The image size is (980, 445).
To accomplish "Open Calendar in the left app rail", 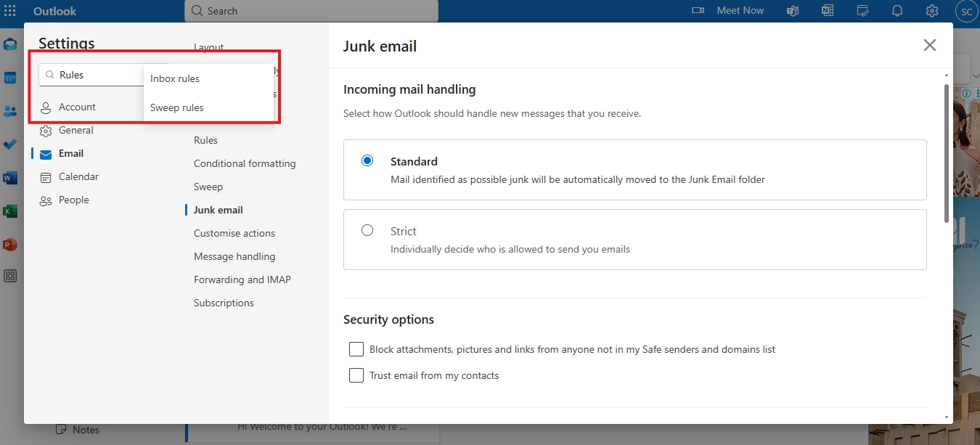I will [x=10, y=78].
